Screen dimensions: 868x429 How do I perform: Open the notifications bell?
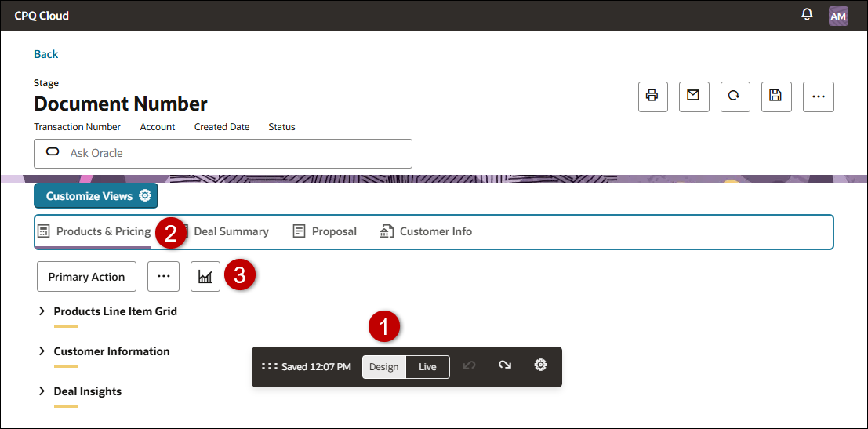coord(807,15)
